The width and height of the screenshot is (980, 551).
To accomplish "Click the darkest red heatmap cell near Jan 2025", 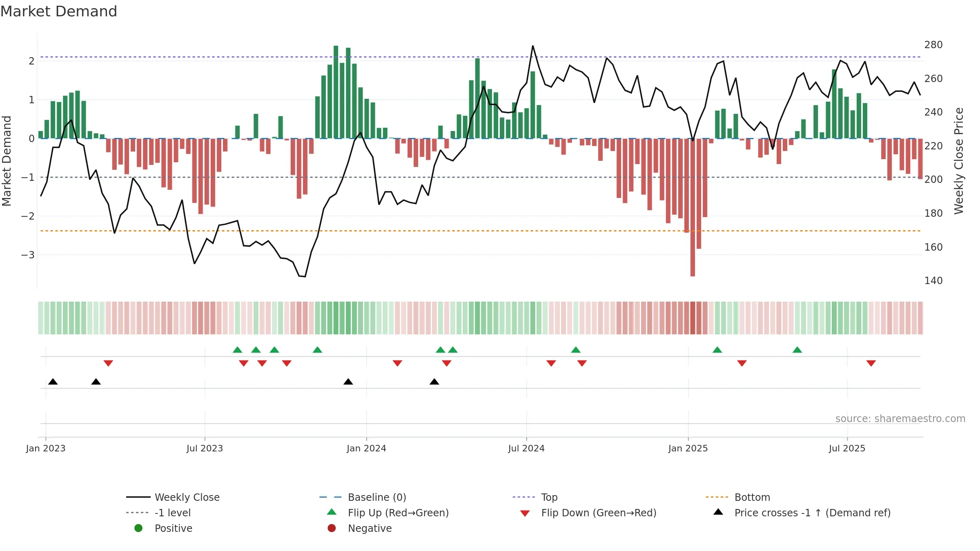I will pyautogui.click(x=693, y=318).
